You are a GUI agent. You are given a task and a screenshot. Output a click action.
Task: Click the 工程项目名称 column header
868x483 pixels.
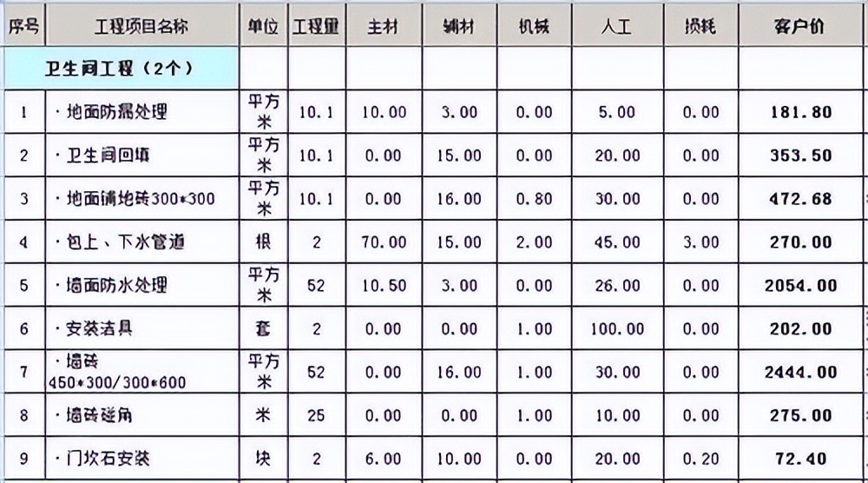pyautogui.click(x=141, y=27)
